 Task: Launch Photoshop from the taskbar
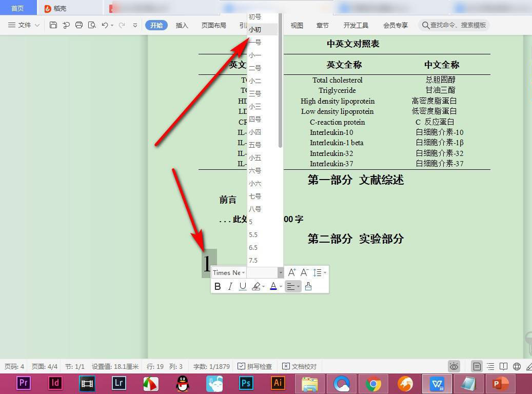tap(246, 383)
